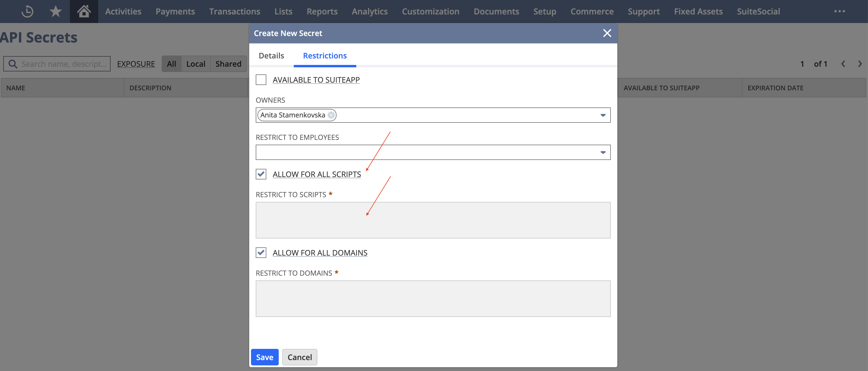Save the new secret

click(265, 357)
